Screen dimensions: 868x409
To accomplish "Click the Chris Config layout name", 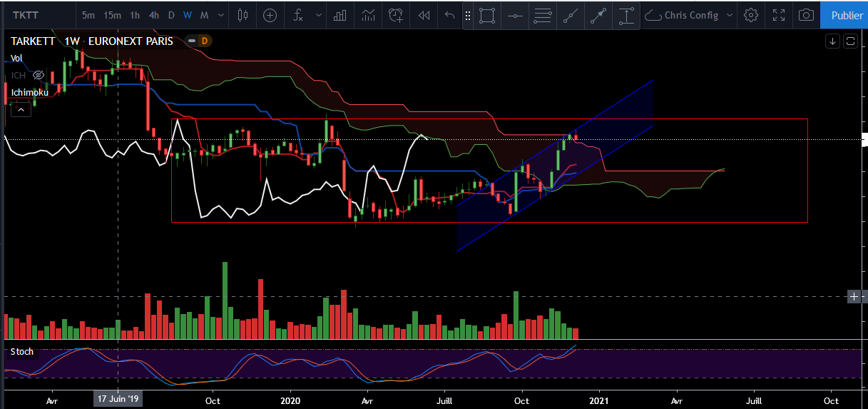I will point(691,15).
